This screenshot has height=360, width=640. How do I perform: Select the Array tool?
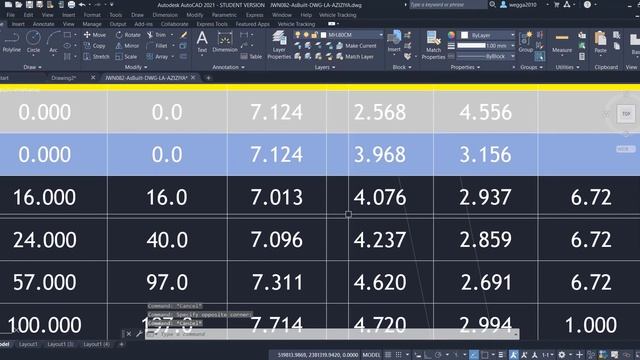(x=158, y=57)
